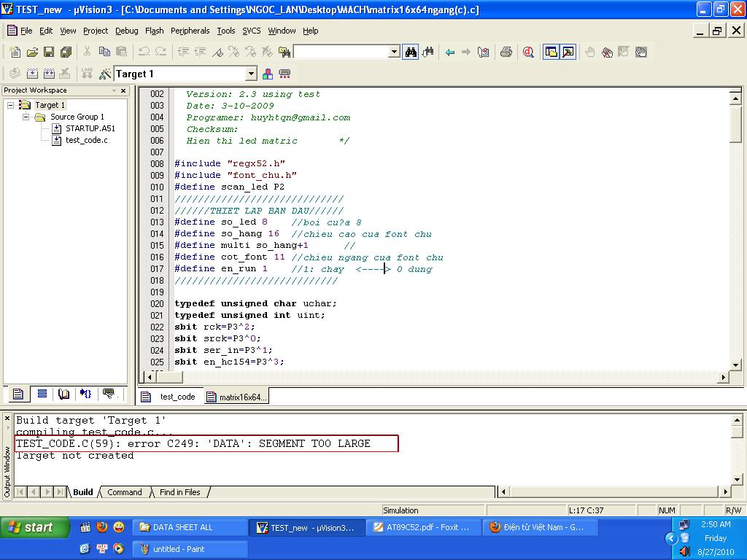Select test_code.c in the project tree
The image size is (747, 560).
tap(86, 140)
